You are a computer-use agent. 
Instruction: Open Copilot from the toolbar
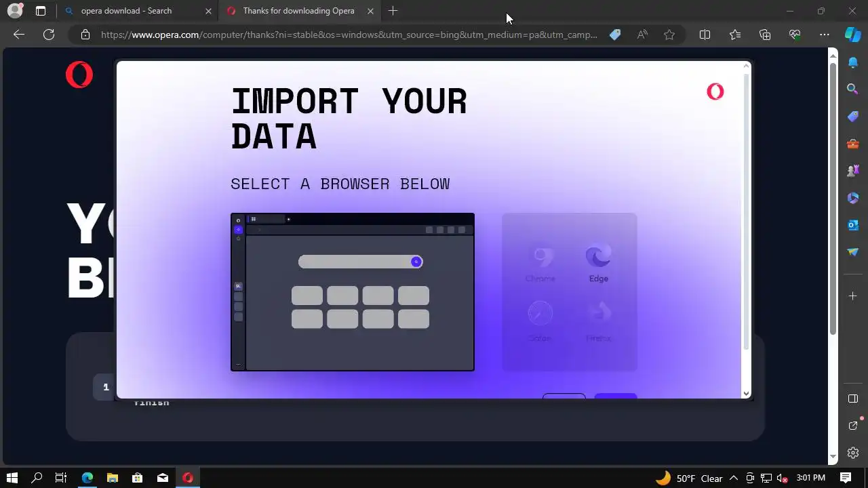(x=852, y=35)
